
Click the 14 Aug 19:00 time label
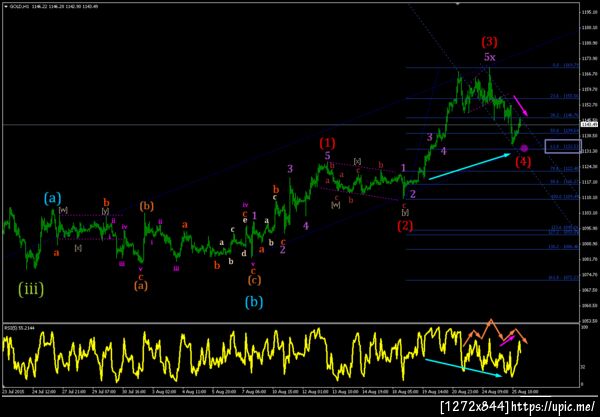click(376, 392)
